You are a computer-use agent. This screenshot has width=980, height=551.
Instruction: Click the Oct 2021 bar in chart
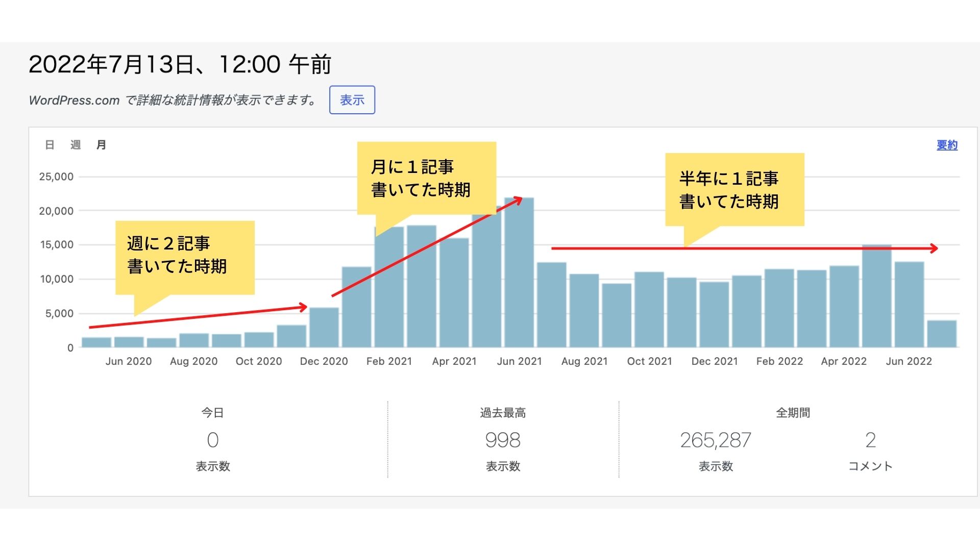[649, 310]
